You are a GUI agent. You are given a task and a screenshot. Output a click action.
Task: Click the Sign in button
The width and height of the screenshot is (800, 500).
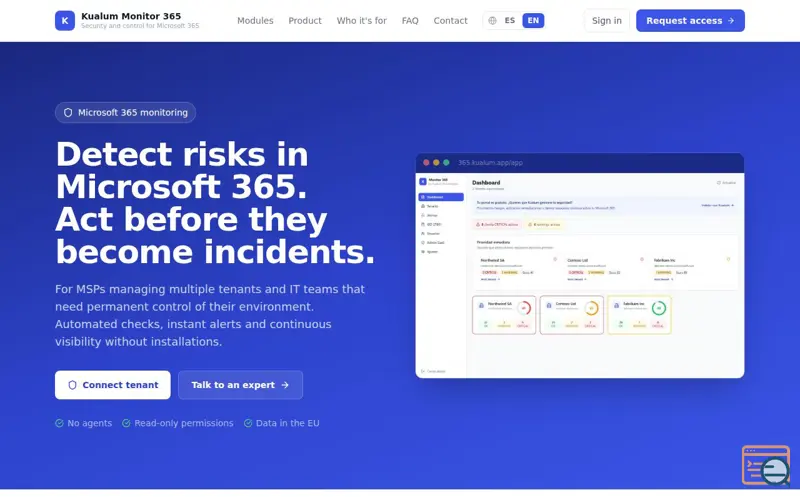point(607,21)
